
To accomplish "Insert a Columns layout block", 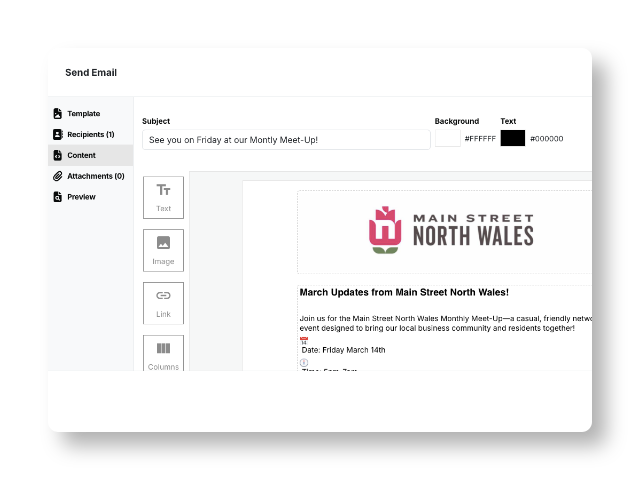I will [x=163, y=353].
